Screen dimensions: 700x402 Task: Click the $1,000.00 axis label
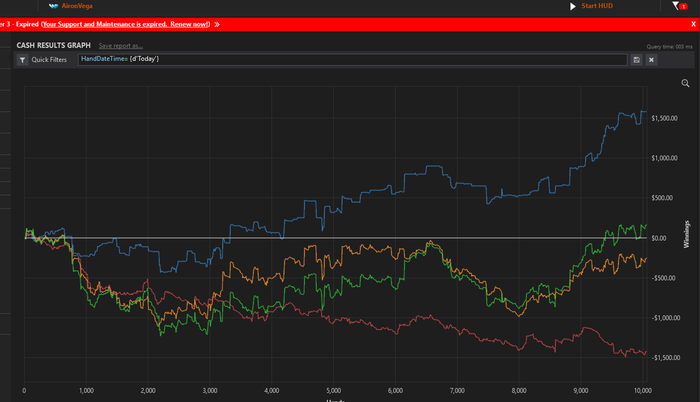664,158
